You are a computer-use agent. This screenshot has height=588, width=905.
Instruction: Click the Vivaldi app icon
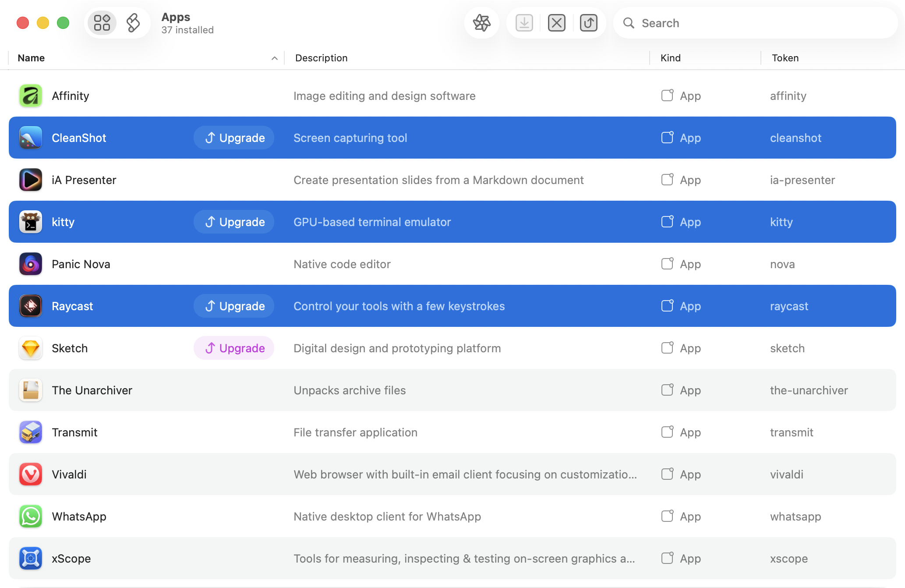click(31, 474)
